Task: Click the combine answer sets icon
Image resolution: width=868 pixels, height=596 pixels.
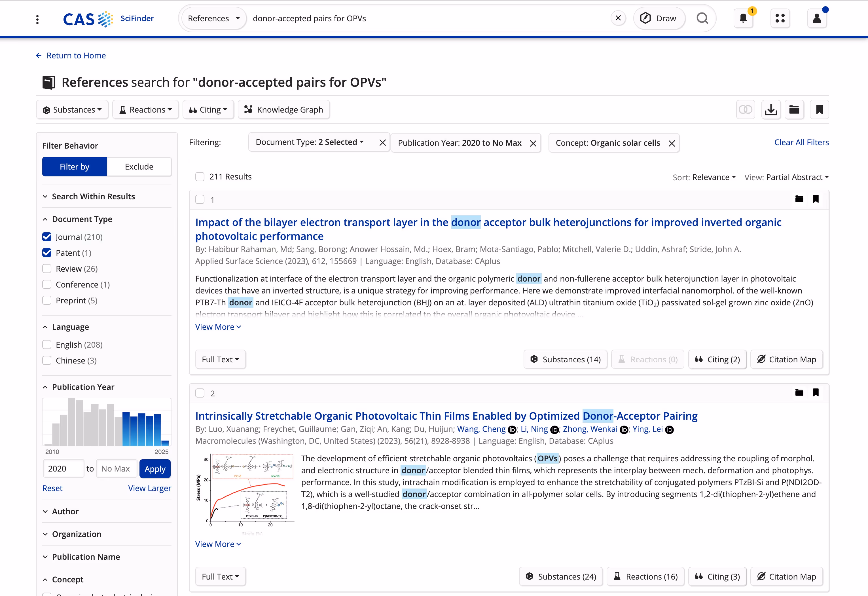Action: (745, 110)
